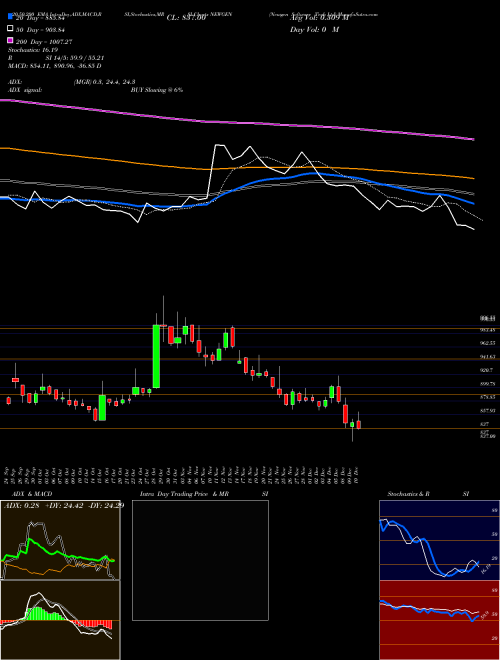This screenshot has height=660, width=500.
Task: Click the 857.93 price axis label
Action: pos(487,411)
